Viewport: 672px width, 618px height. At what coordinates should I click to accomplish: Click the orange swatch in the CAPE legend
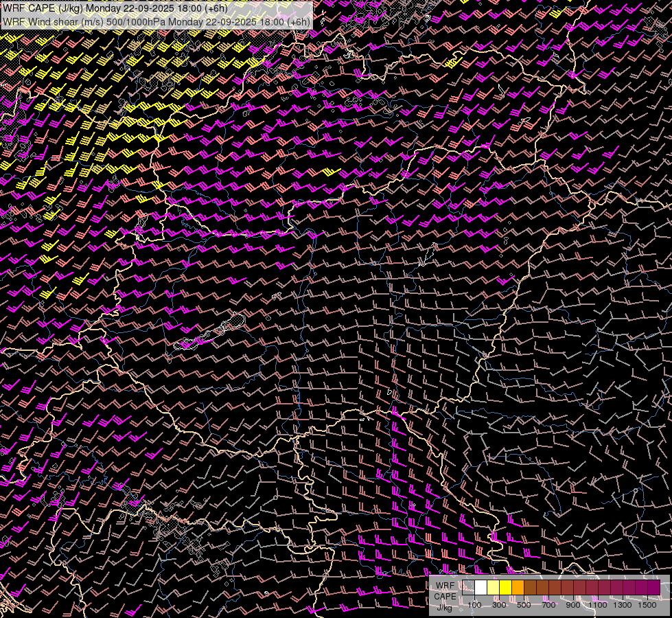click(x=518, y=588)
